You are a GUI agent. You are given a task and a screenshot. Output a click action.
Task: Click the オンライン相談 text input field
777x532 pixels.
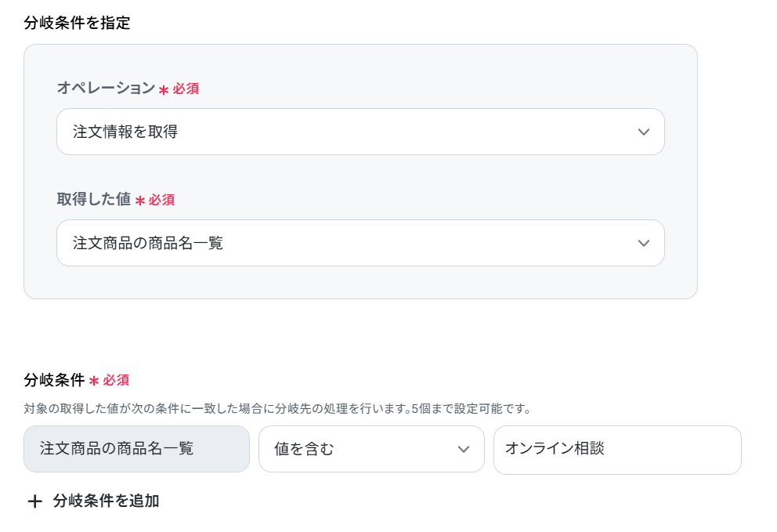617,450
